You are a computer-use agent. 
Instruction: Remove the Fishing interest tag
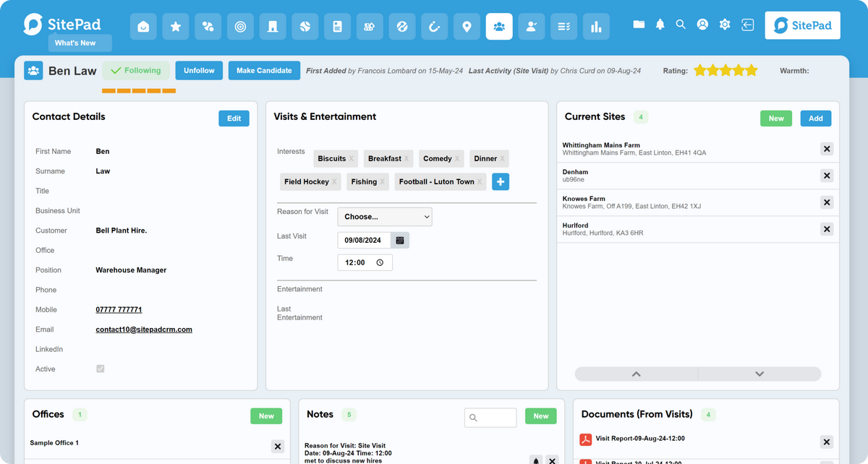383,182
